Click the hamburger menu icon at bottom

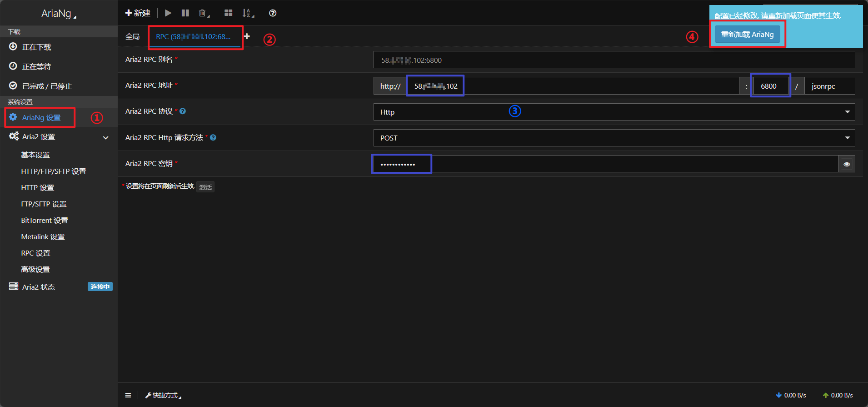pyautogui.click(x=128, y=395)
